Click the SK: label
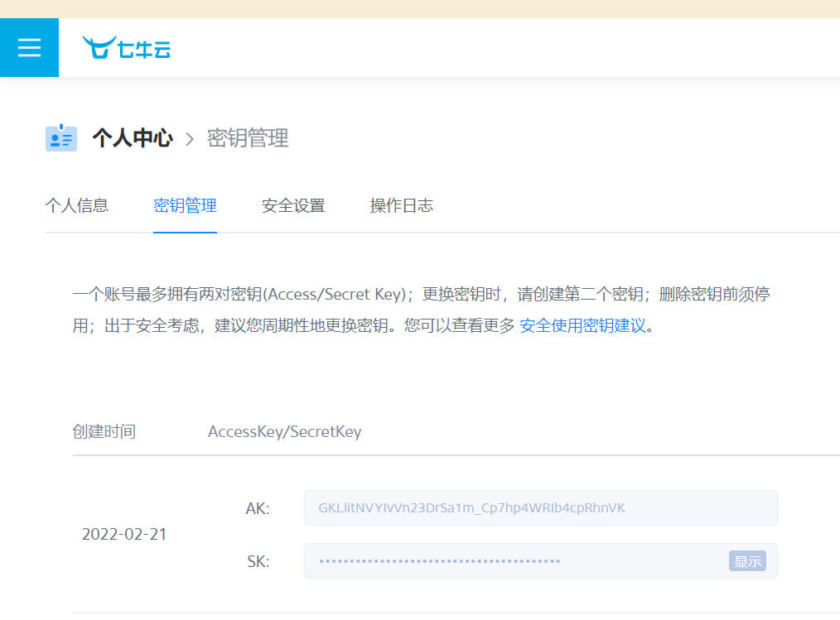Viewport: 840px width, 620px height. pos(258,561)
